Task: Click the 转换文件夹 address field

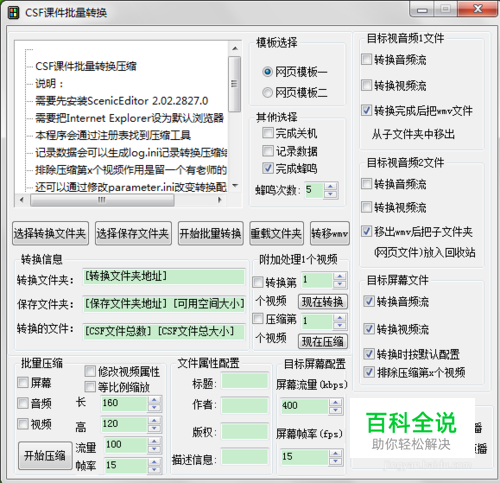Action: pos(164,276)
